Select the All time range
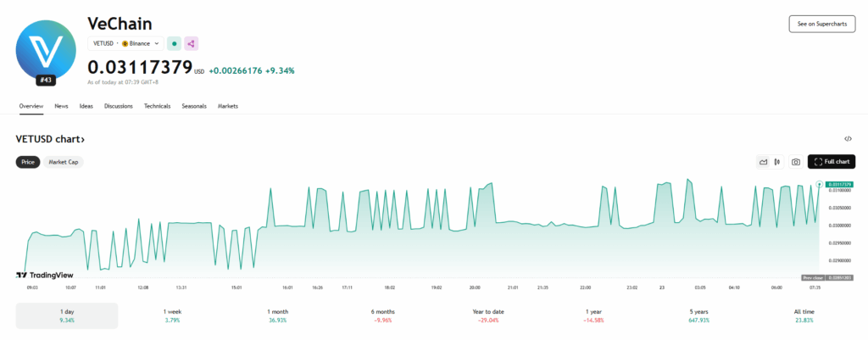Screen dimensions: 868x340 pos(804,315)
